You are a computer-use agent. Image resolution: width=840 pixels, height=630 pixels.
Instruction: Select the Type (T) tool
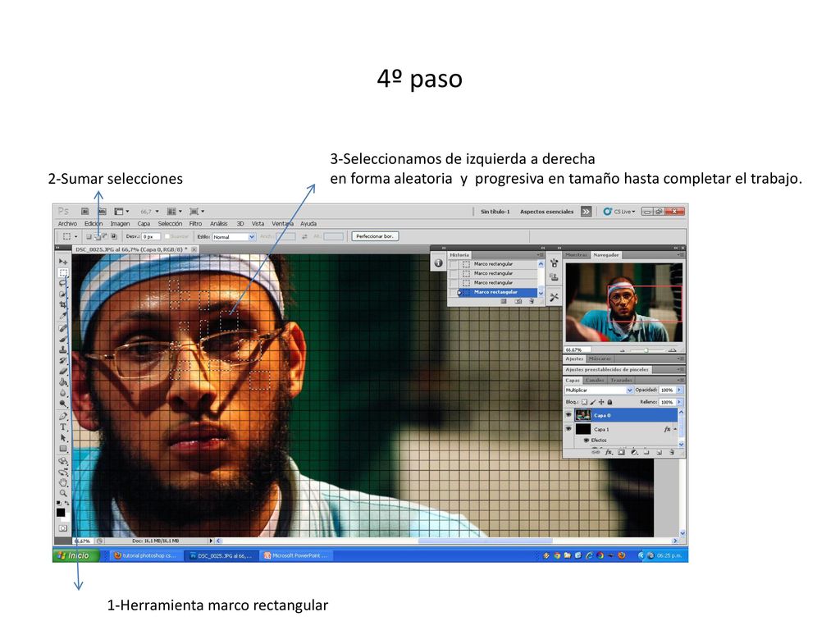(62, 427)
